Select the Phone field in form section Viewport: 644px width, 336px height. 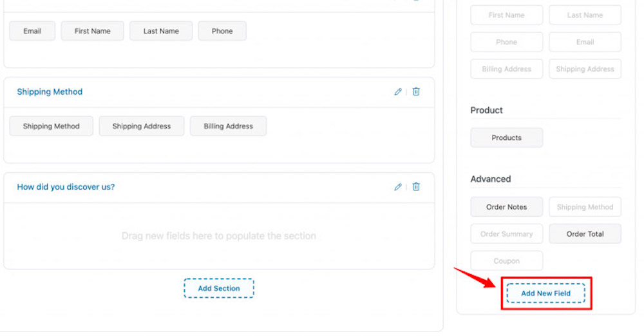(222, 31)
